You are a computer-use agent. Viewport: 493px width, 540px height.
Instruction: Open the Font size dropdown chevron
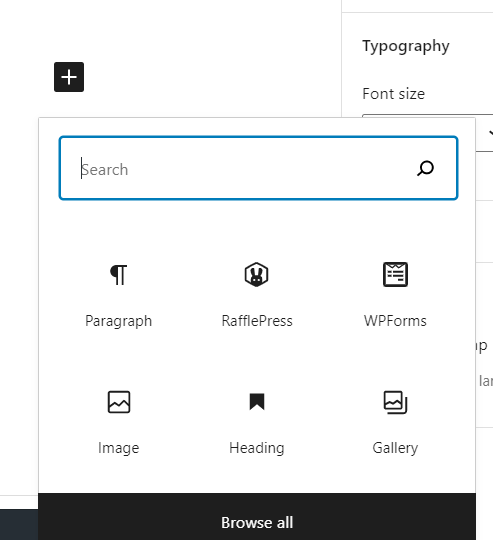[x=491, y=133]
